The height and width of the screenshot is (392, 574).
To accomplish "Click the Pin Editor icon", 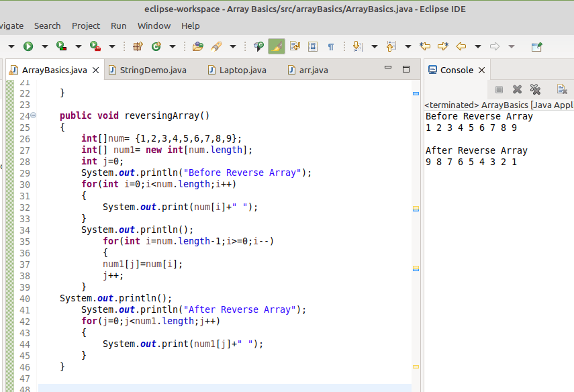I will pos(536,47).
